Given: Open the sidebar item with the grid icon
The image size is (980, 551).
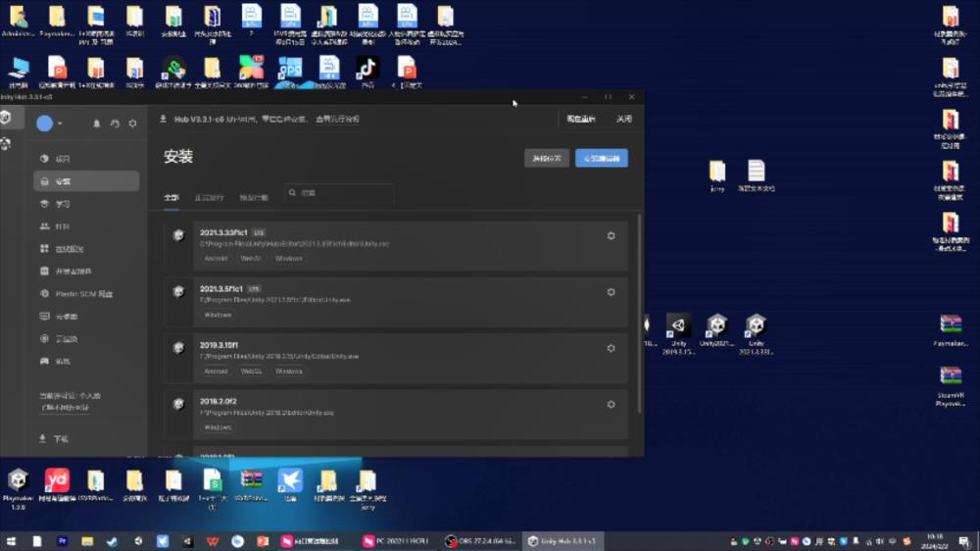Looking at the screenshot, I should click(x=86, y=249).
